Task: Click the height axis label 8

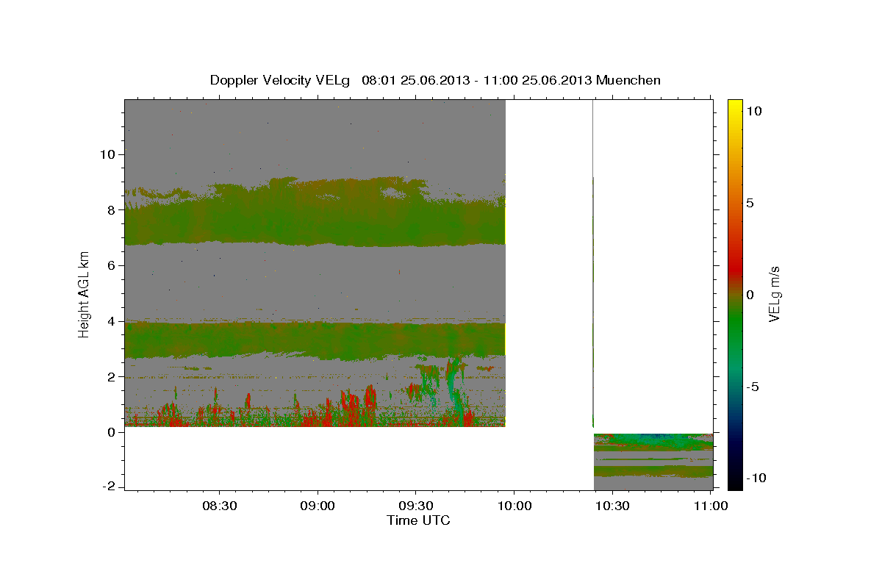Action: tap(112, 210)
